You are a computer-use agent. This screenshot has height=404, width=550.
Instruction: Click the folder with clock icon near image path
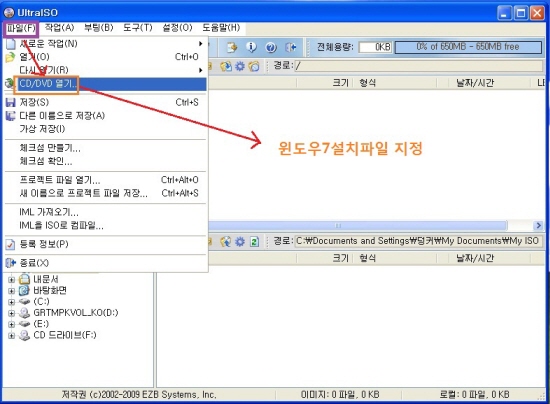pos(254,66)
